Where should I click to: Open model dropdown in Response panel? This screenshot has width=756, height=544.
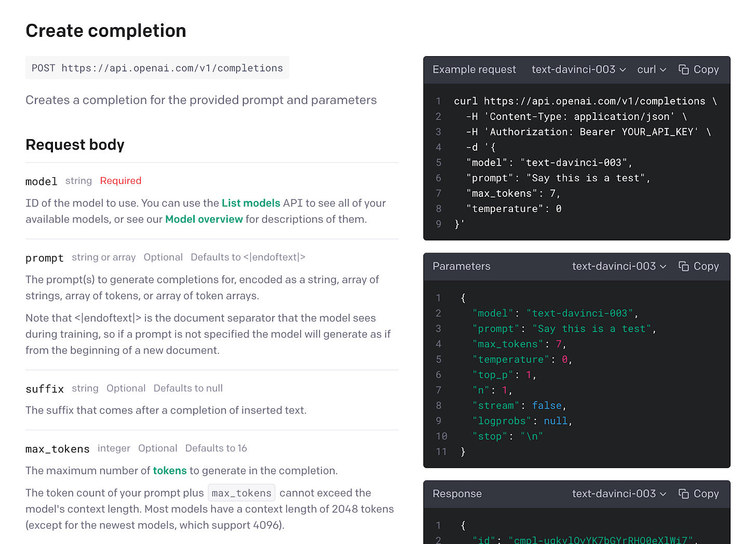[x=619, y=494]
